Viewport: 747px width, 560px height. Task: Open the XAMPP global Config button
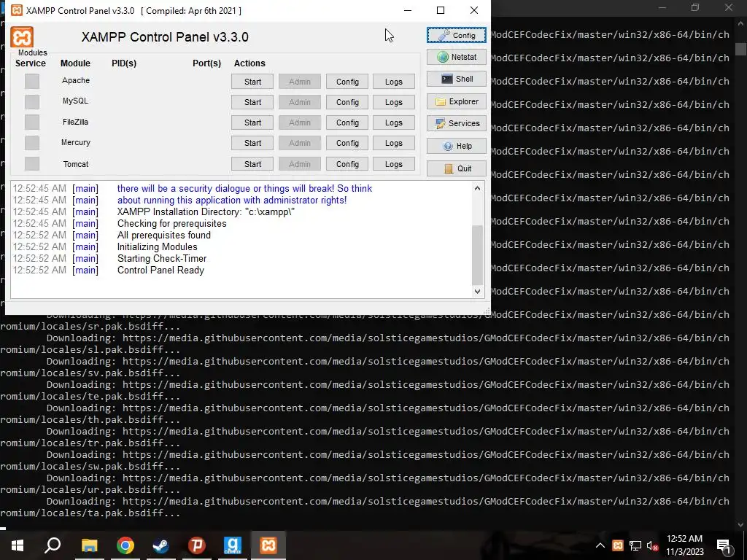pyautogui.click(x=457, y=35)
